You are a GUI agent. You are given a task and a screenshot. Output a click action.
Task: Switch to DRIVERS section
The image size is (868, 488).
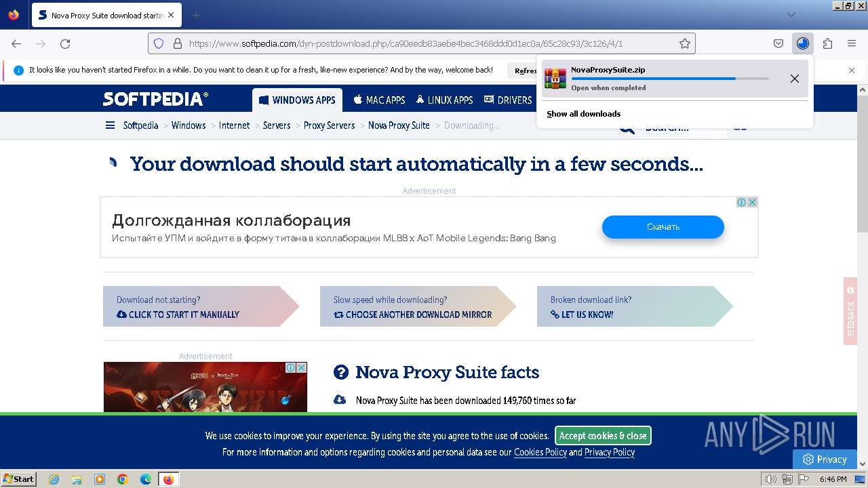[x=508, y=100]
